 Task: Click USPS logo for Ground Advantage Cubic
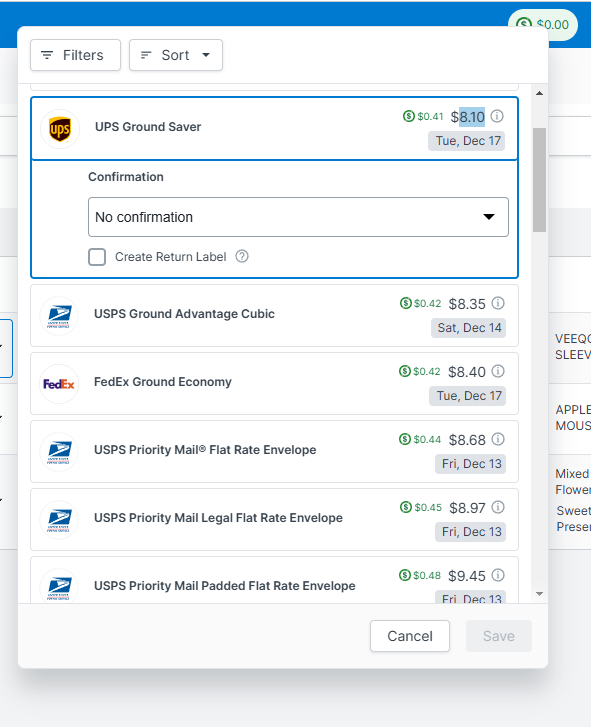coord(59,316)
